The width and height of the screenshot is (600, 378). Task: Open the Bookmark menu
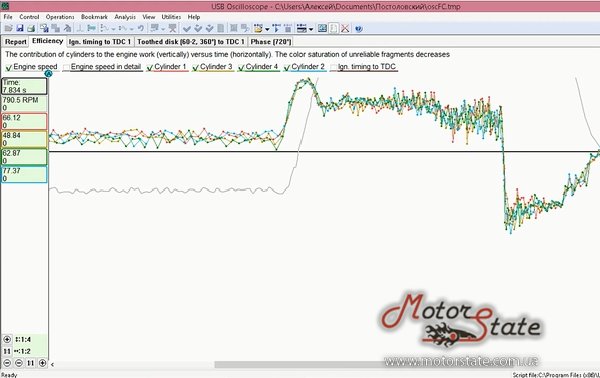(x=94, y=17)
